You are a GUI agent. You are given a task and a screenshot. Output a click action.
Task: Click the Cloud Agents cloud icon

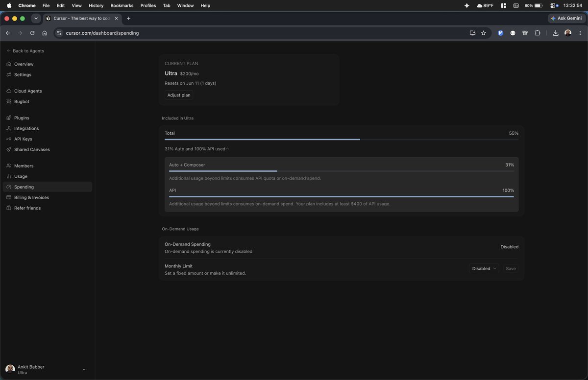click(9, 91)
